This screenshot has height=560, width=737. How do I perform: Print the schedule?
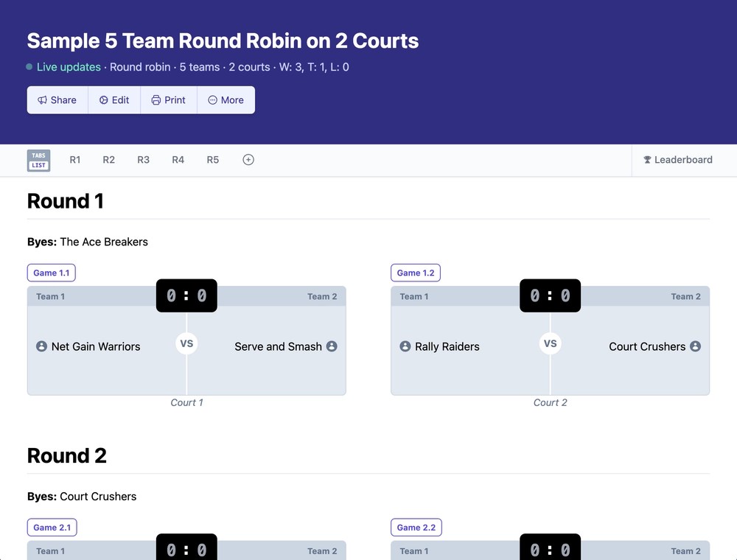pyautogui.click(x=169, y=100)
